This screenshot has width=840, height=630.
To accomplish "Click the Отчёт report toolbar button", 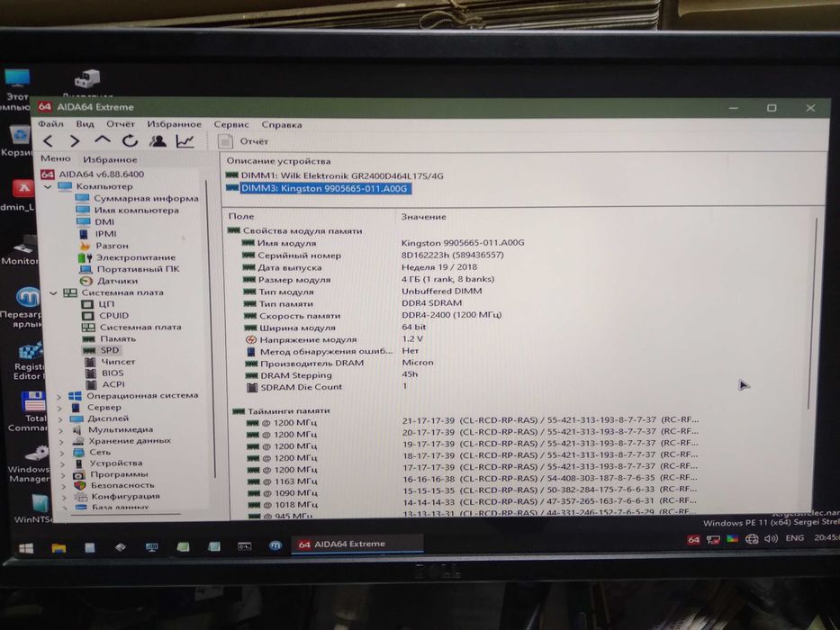I will coord(243,141).
